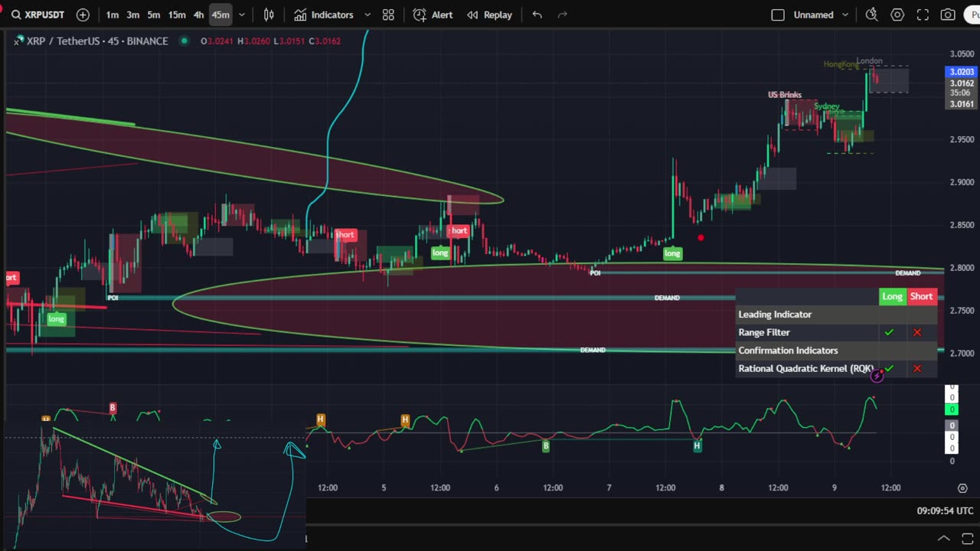
Task: Choose the 4h timeframe
Action: pyautogui.click(x=198, y=15)
